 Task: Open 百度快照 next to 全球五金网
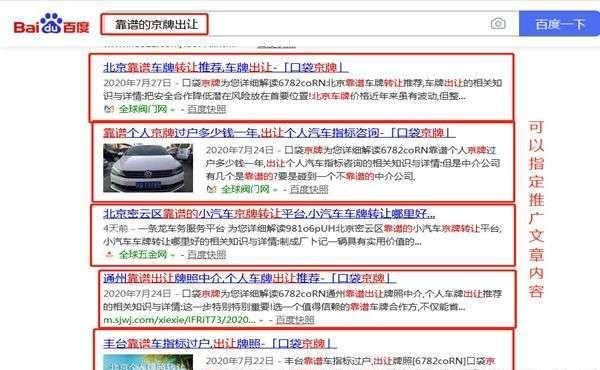[x=207, y=254]
